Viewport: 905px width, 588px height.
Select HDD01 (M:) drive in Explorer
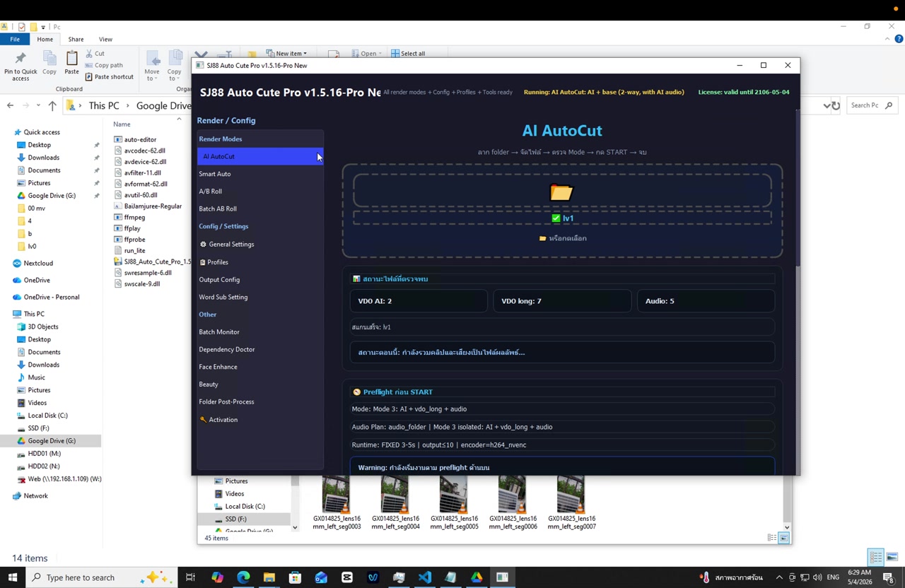[44, 454]
